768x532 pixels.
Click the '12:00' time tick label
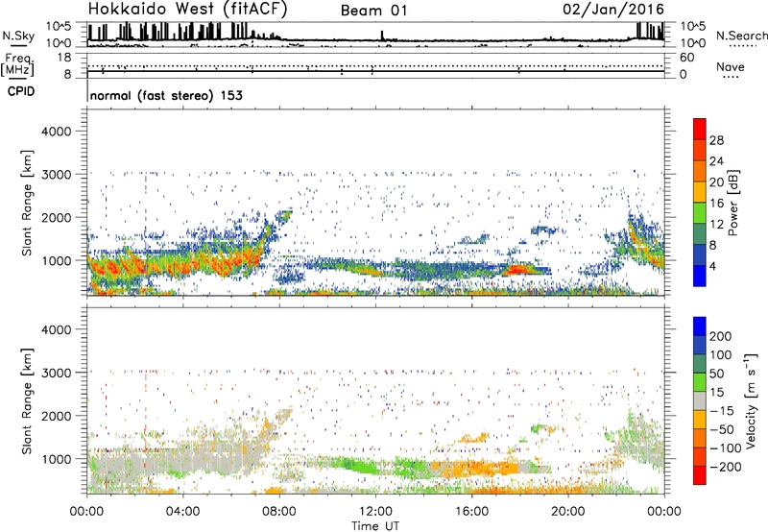pyautogui.click(x=375, y=512)
